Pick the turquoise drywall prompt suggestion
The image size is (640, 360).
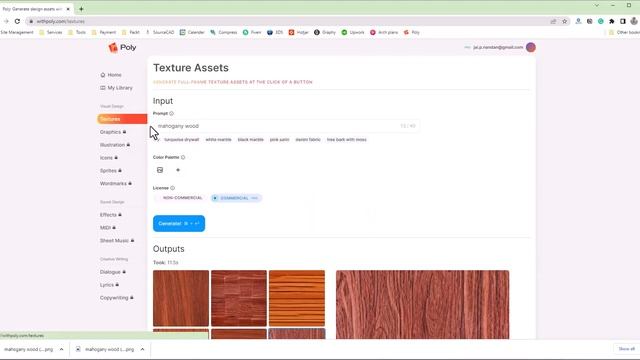pyautogui.click(x=182, y=140)
